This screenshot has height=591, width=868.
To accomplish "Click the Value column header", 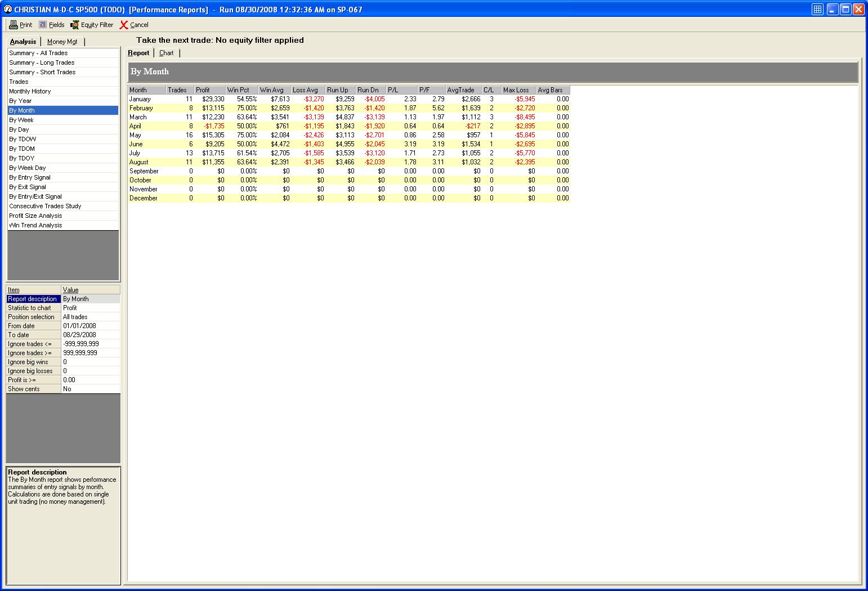I will pyautogui.click(x=91, y=290).
